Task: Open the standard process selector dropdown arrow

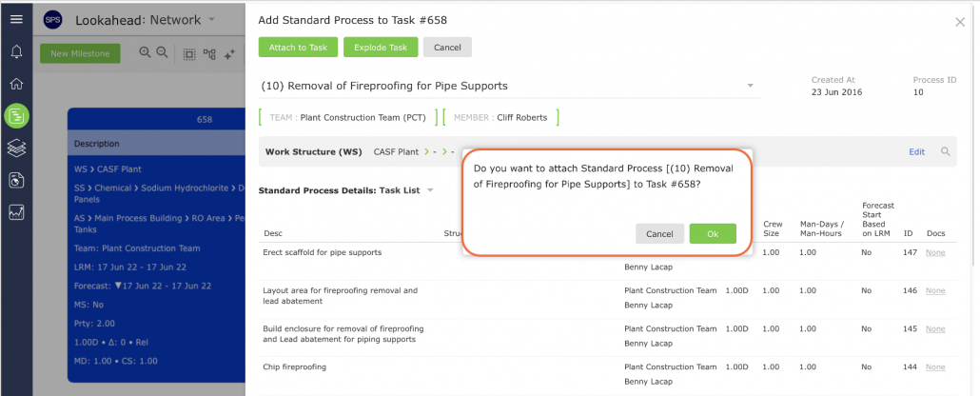Action: coord(750,86)
